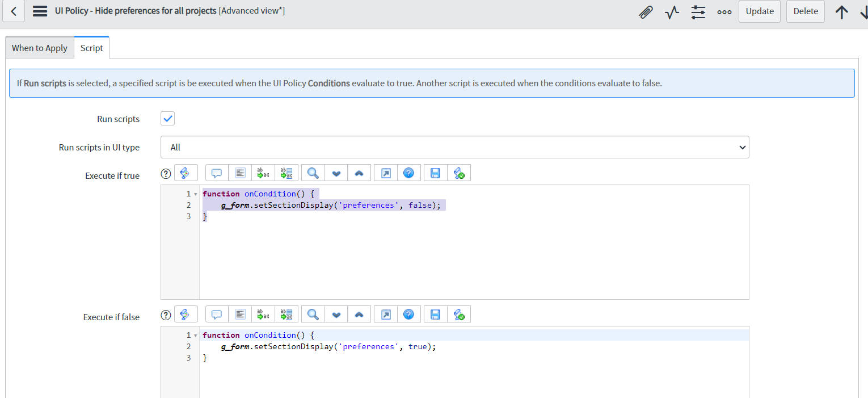Toggle comments in the Execute if true script
Screen dimensions: 868x398
coord(216,173)
